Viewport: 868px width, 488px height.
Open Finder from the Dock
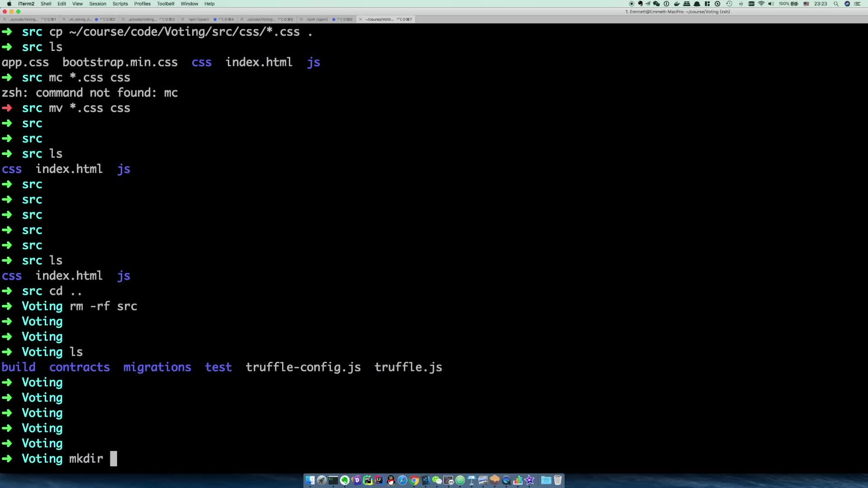310,480
